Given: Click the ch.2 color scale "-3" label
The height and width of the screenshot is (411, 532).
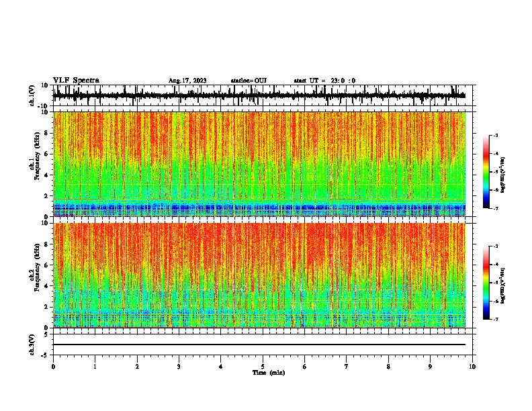Looking at the screenshot, I should click(495, 246).
